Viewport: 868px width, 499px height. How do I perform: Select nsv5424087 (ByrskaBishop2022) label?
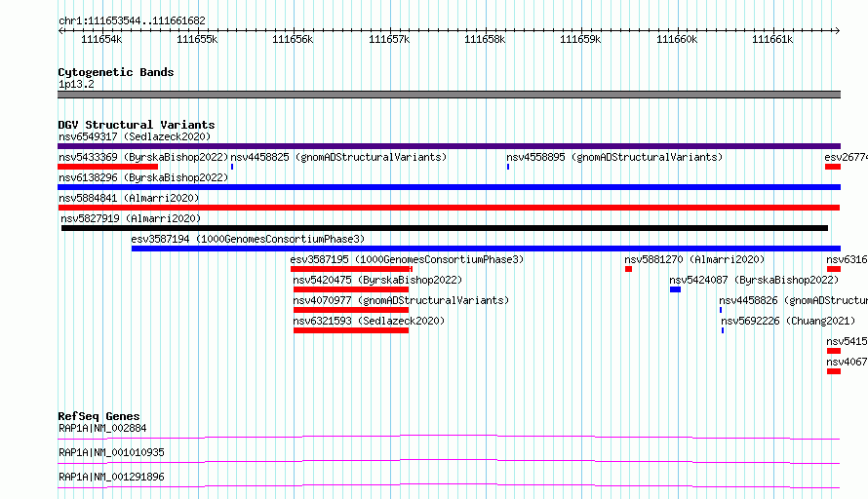[x=754, y=280]
